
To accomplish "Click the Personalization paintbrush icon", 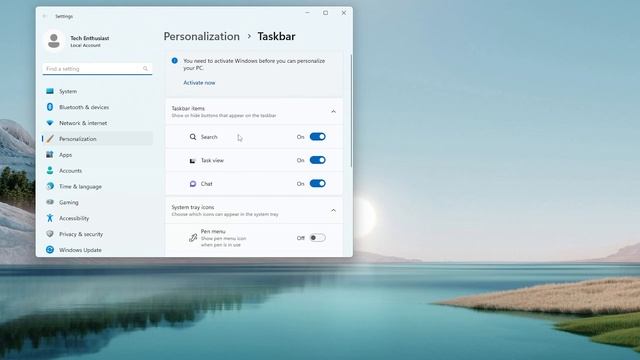I will (50, 139).
